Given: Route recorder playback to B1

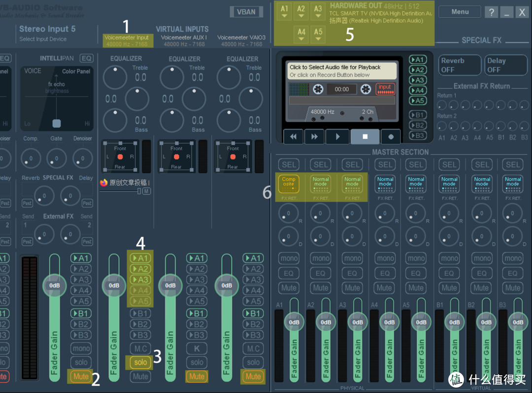Looking at the screenshot, I should point(418,115).
